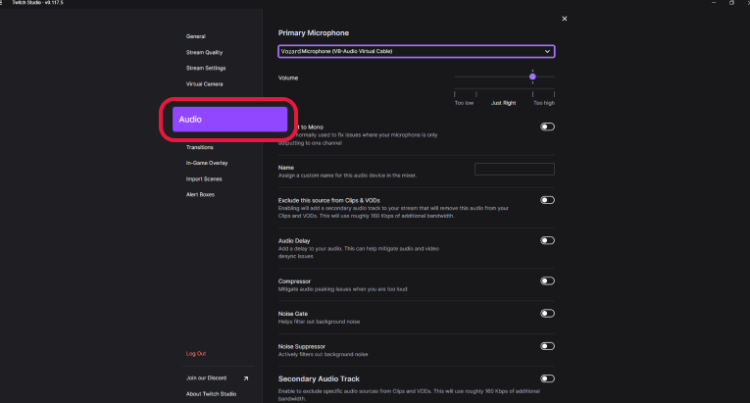Viewport: 750px width, 403px height.
Task: Turn on the Audio Delay switch
Action: [547, 241]
